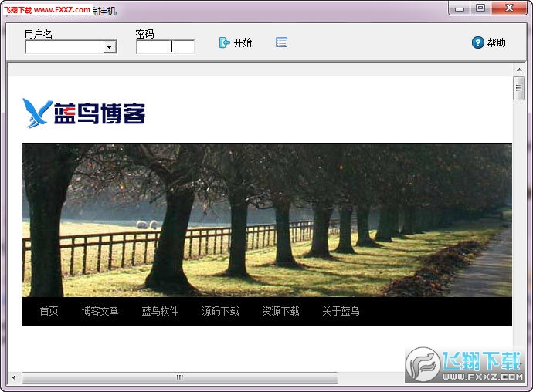
Task: Open the 首页 nav item
Action: pos(49,311)
